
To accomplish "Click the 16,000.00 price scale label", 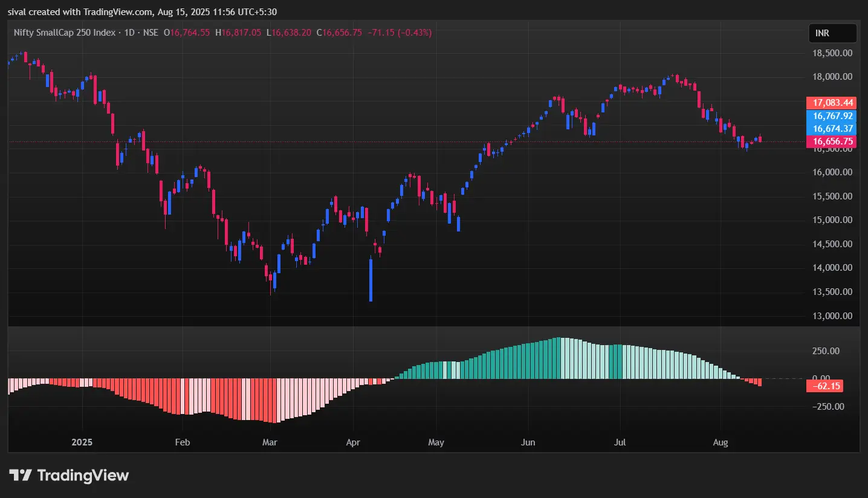I will click(x=831, y=172).
